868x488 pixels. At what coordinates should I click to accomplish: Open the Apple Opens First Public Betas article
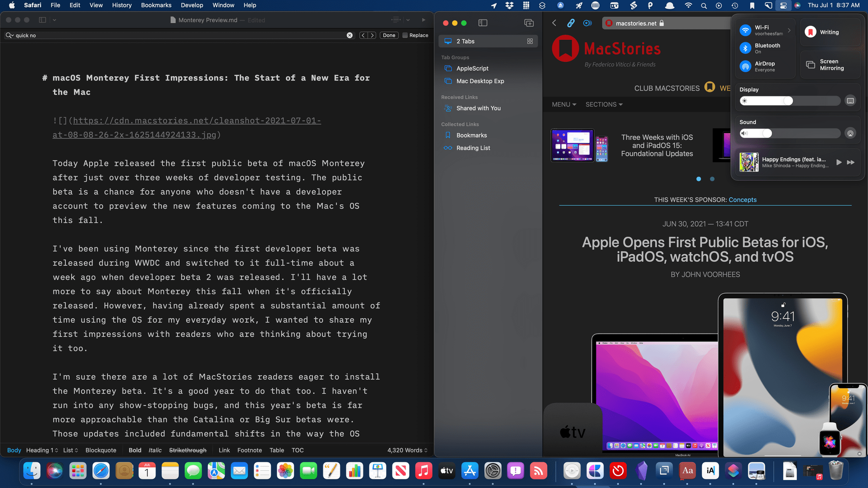click(x=705, y=249)
